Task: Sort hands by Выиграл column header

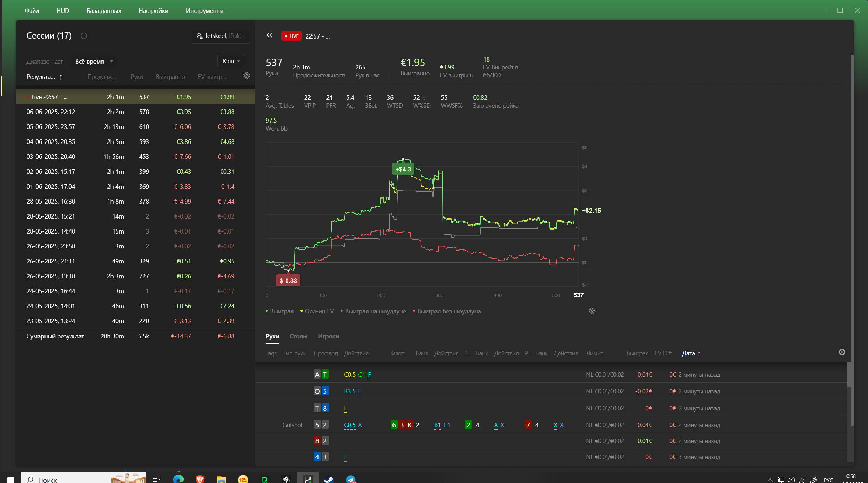Action: click(637, 353)
